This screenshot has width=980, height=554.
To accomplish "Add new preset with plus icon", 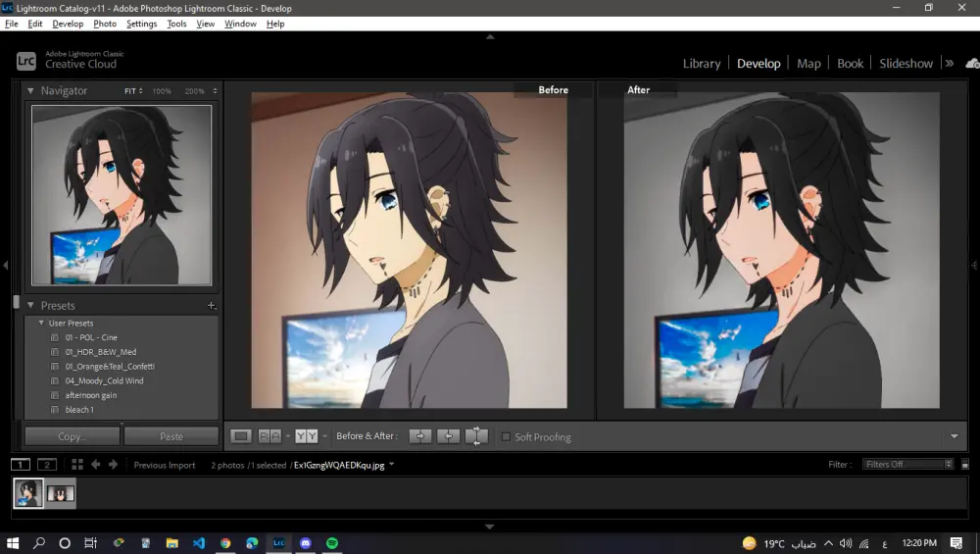I will [x=212, y=306].
